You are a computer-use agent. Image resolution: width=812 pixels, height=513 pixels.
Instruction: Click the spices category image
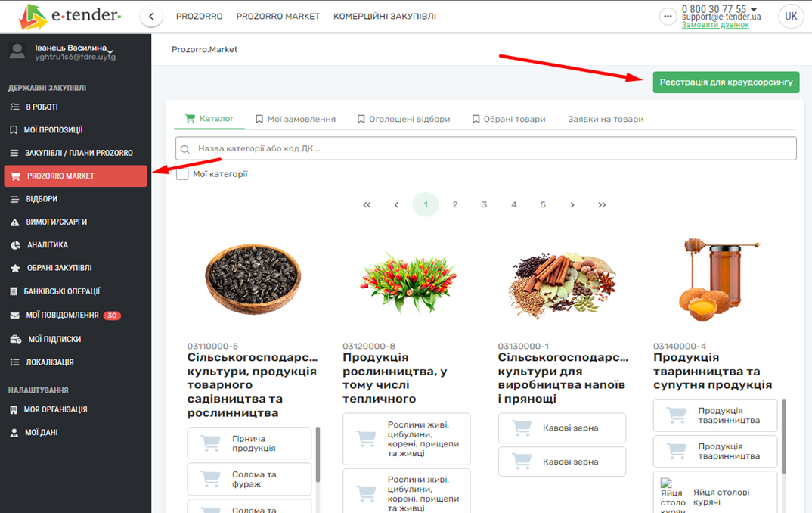click(563, 285)
